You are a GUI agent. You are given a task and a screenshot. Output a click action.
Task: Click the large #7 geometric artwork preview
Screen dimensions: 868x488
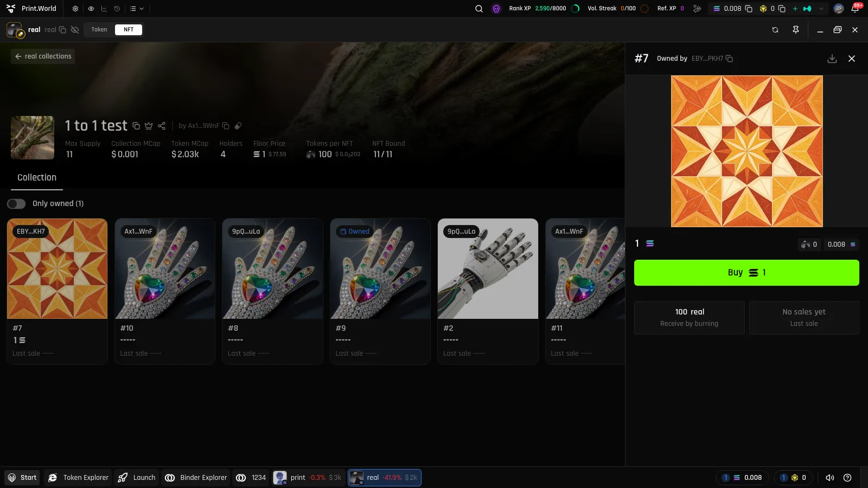tap(747, 151)
